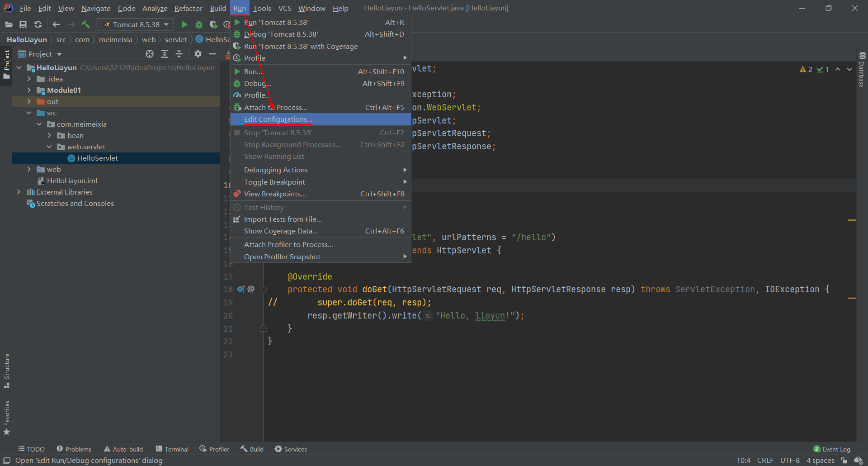Click 4 spaces indent setting
This screenshot has width=868, height=466.
pos(820,460)
